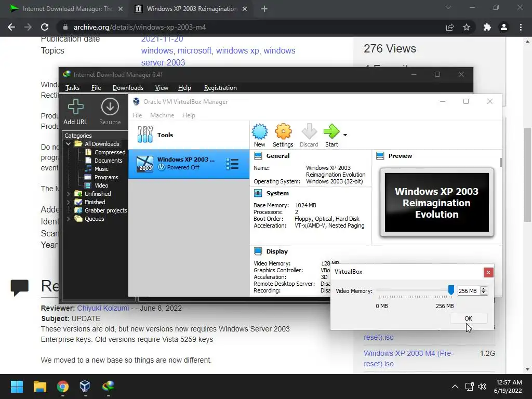The image size is (532, 399).
Task: Select the Documents category folder
Action: (103, 161)
